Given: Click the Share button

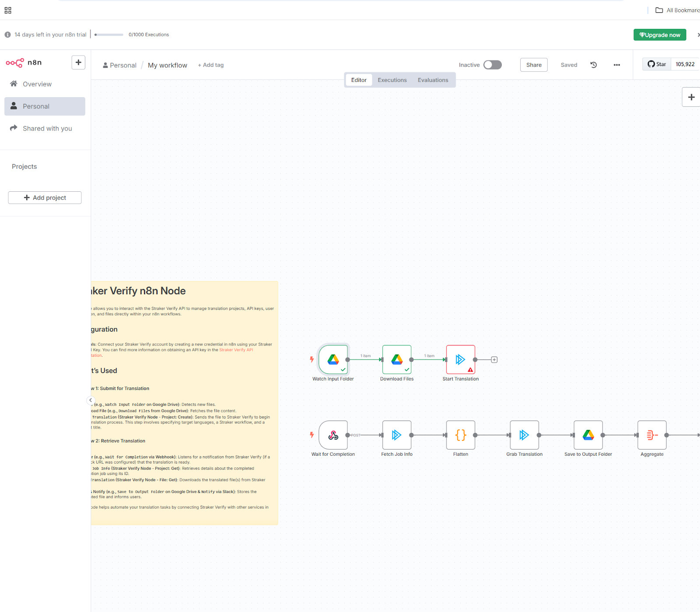Looking at the screenshot, I should coord(534,65).
